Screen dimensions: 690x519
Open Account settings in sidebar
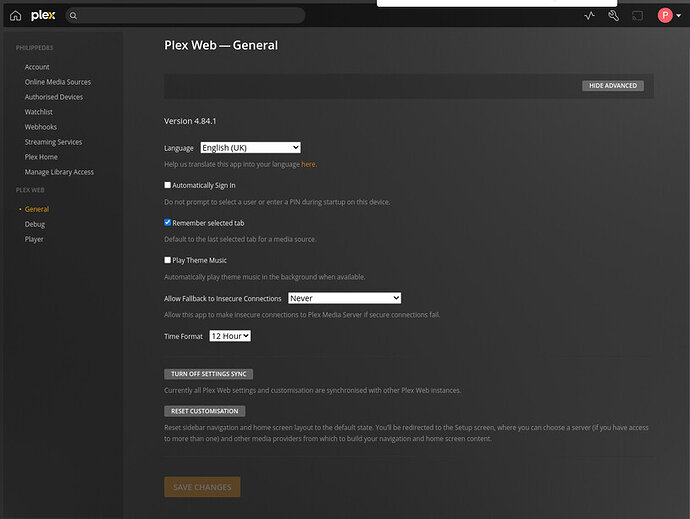[37, 67]
